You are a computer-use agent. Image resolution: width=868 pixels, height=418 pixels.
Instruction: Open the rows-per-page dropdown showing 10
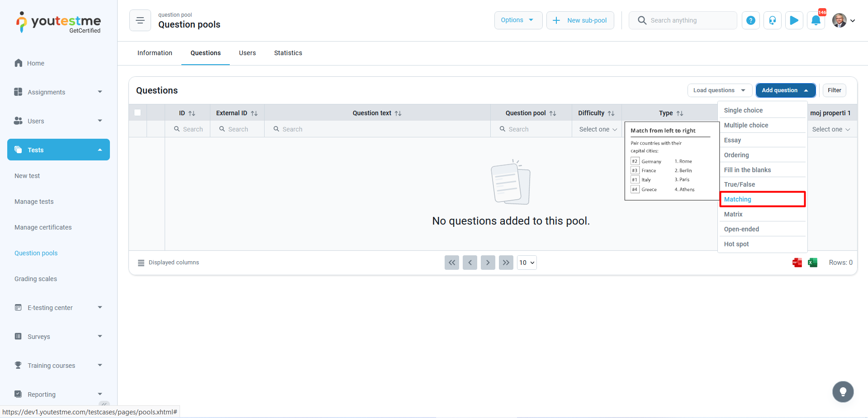pyautogui.click(x=526, y=263)
